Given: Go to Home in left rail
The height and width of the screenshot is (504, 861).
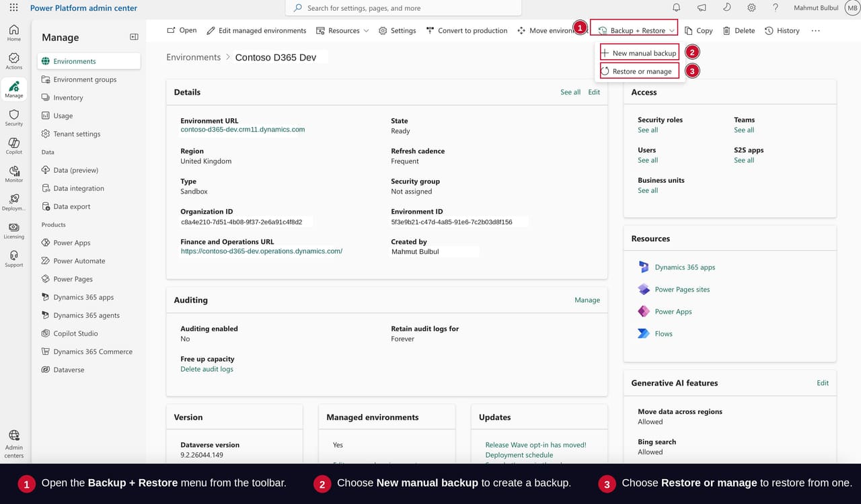Looking at the screenshot, I should tap(14, 33).
